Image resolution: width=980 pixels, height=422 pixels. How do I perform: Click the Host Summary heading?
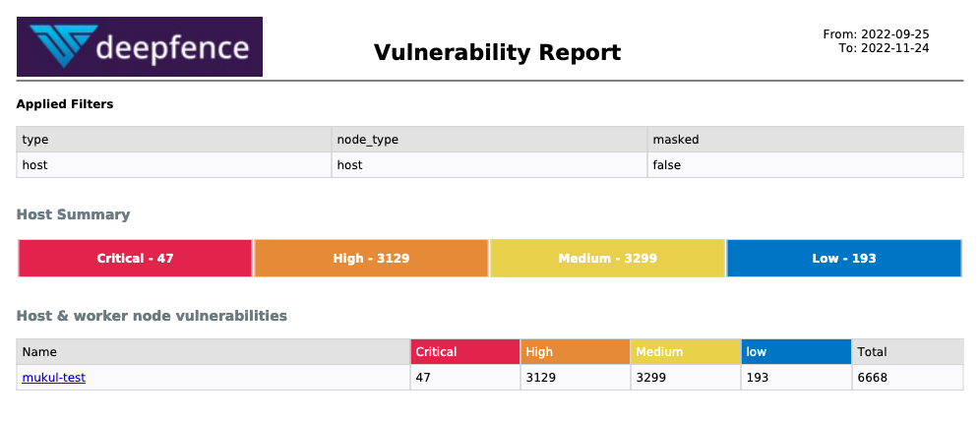coord(73,214)
